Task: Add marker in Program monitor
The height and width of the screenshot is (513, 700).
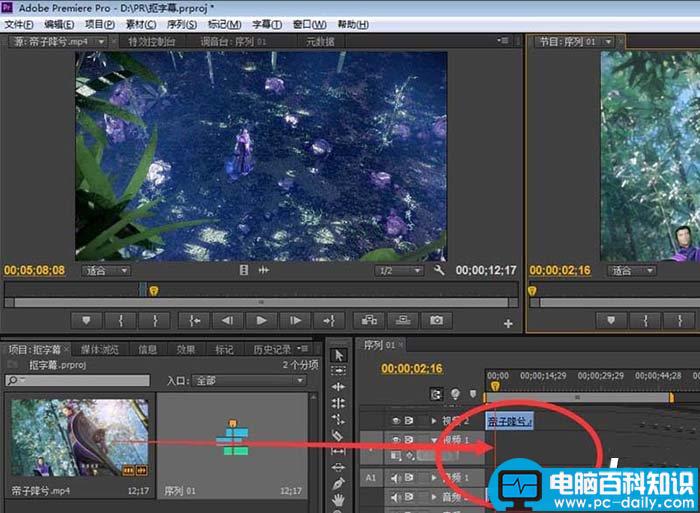Action: click(611, 321)
